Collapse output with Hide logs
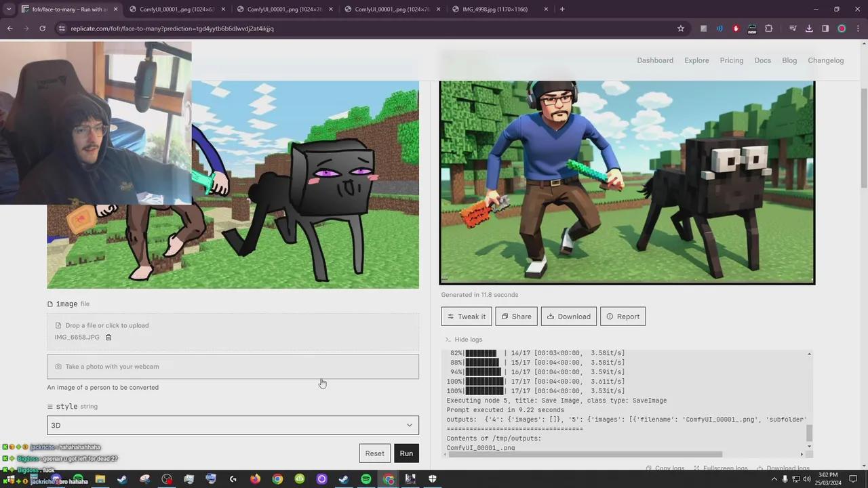The width and height of the screenshot is (868, 488). [x=464, y=340]
